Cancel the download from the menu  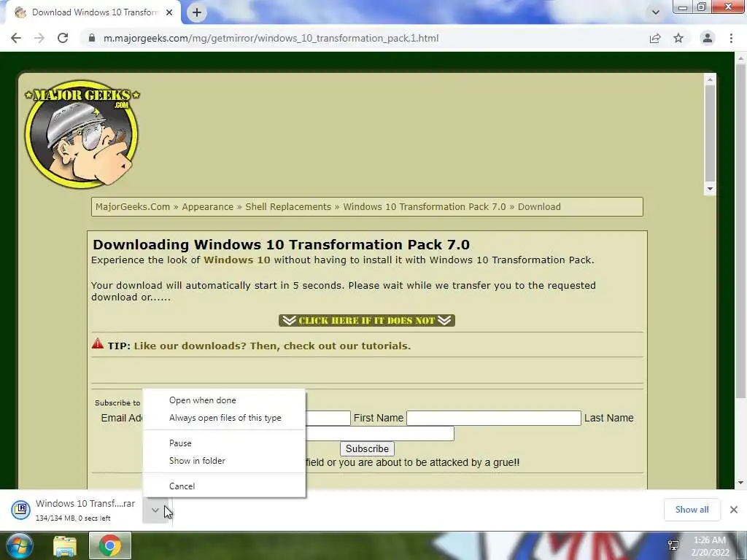pyautogui.click(x=224, y=486)
